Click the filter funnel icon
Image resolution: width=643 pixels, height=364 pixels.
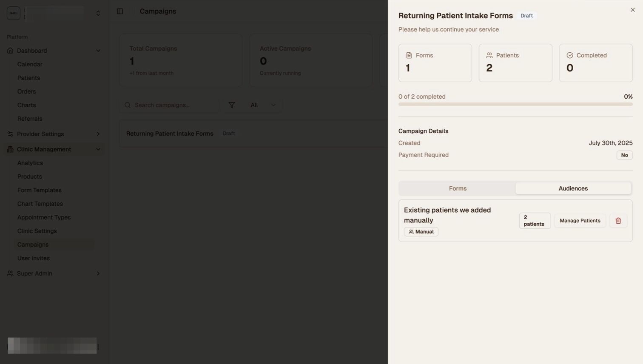[231, 105]
